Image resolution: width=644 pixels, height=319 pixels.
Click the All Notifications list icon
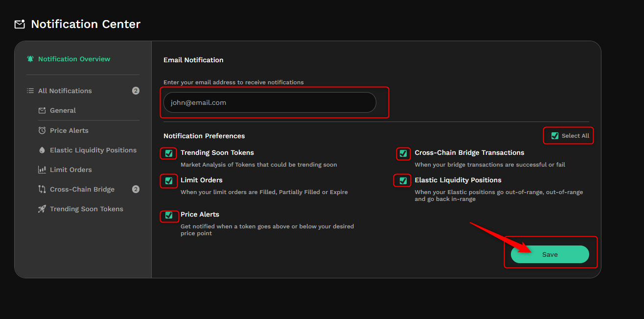point(30,91)
